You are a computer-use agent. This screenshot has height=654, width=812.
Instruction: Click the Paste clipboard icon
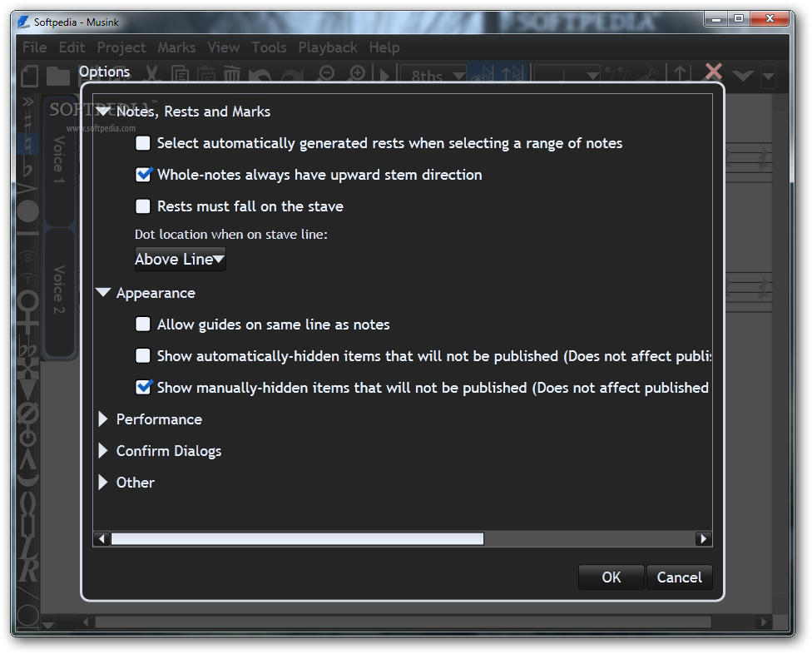coord(206,75)
